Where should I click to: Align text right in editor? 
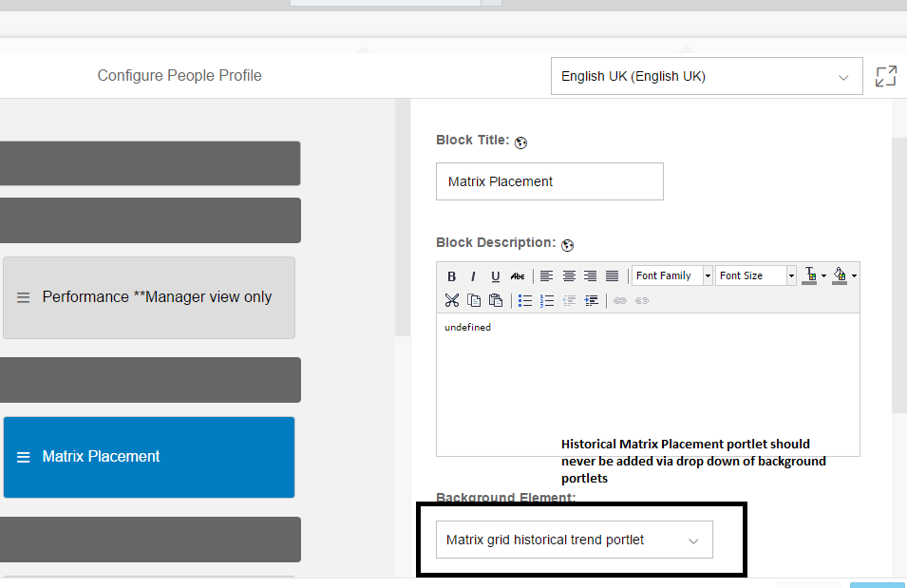coord(590,276)
